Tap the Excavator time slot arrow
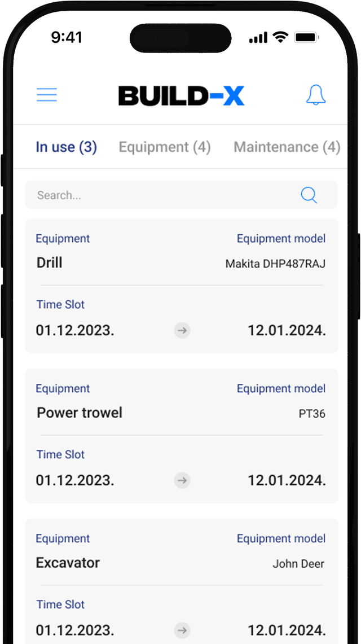The width and height of the screenshot is (361, 644). pyautogui.click(x=182, y=630)
